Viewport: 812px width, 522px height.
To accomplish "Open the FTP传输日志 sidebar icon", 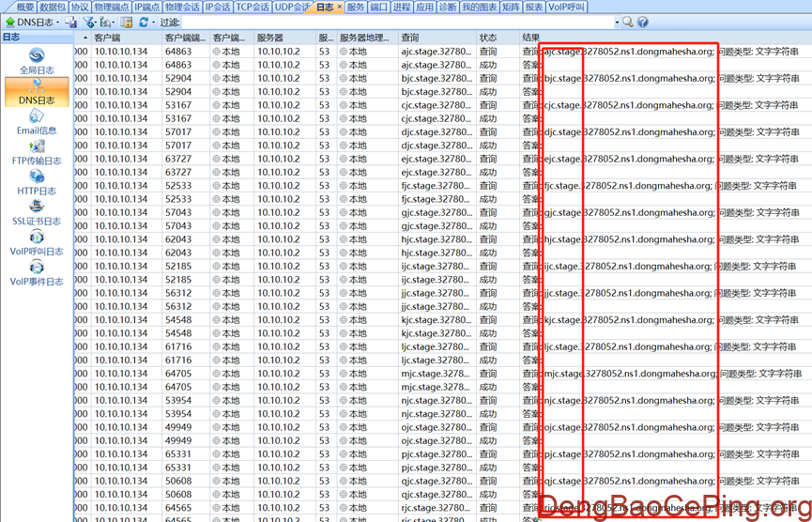I will (38, 152).
